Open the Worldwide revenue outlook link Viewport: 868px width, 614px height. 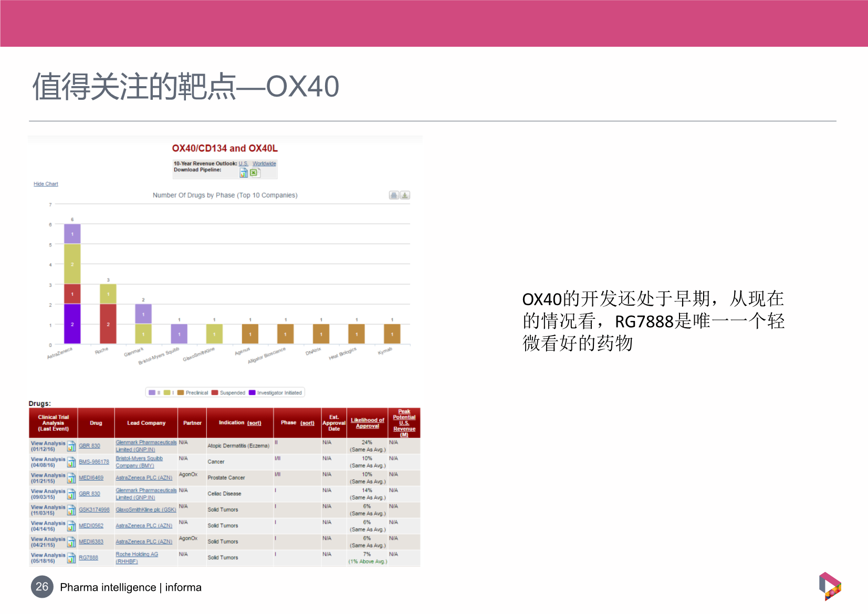click(x=264, y=163)
